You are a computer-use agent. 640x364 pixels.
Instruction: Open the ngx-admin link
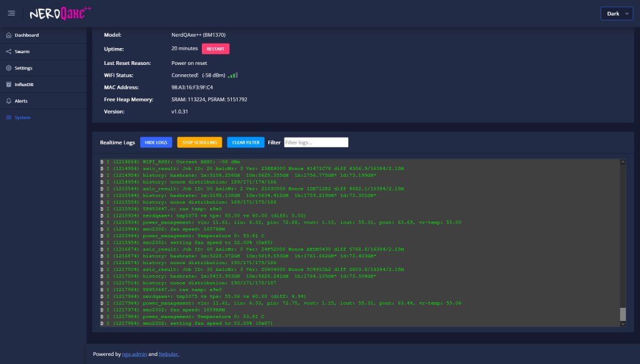(x=134, y=354)
